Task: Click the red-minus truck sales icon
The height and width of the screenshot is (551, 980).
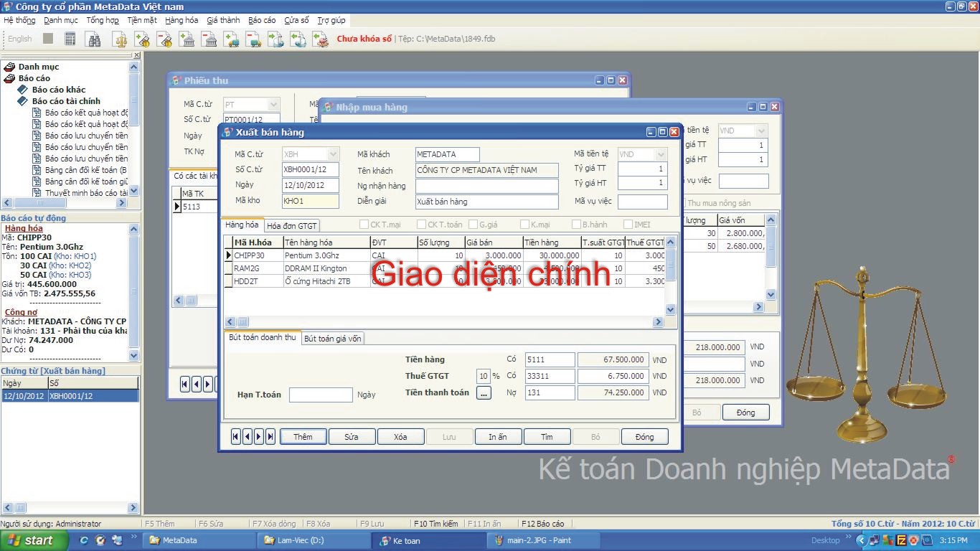Action: pos(253,39)
